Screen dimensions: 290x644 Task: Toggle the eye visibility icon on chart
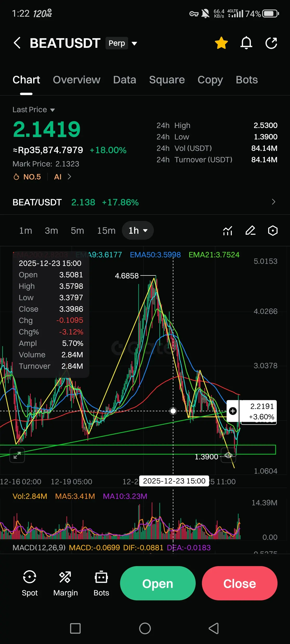228,455
